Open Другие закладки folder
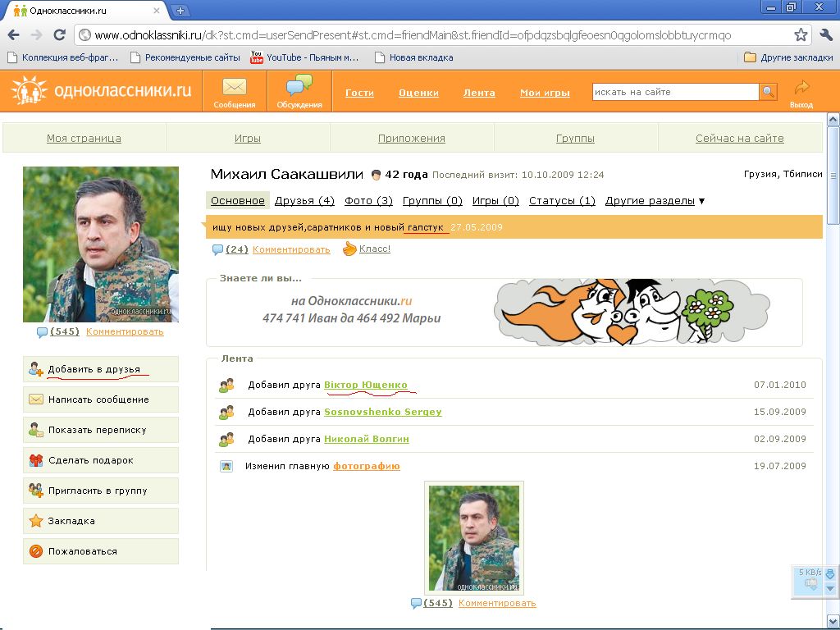Screen dimensions: 840x630 coord(788,57)
